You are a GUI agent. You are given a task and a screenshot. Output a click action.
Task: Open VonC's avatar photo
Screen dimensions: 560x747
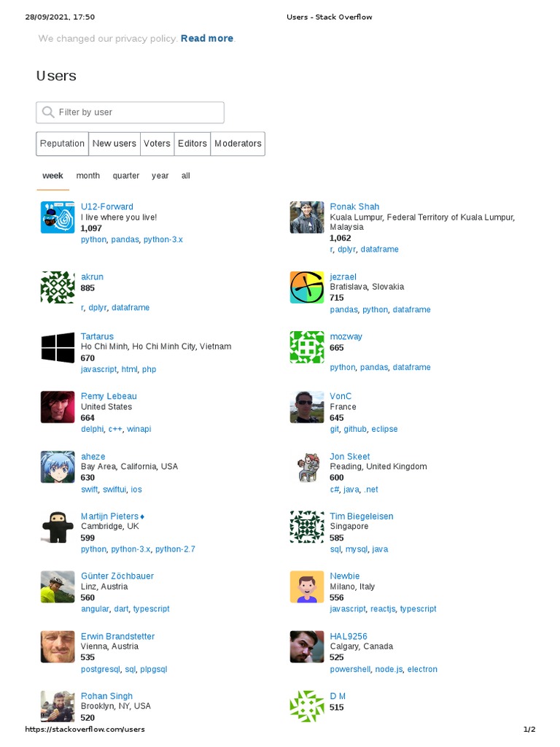coord(307,407)
